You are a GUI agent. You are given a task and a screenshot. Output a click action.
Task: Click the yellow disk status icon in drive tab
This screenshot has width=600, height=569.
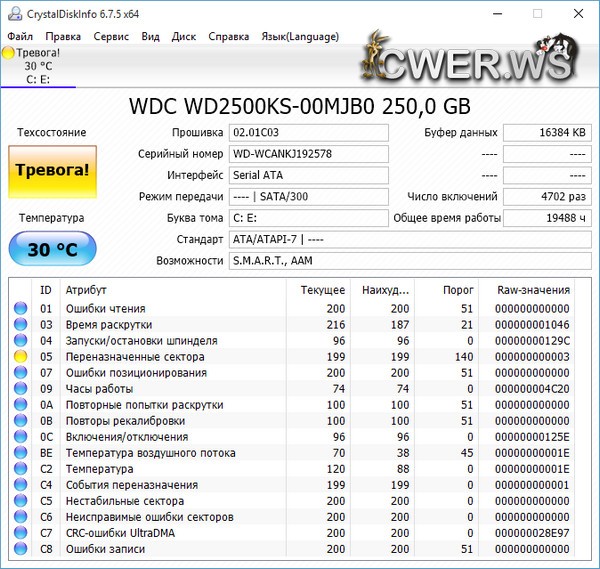(9, 53)
